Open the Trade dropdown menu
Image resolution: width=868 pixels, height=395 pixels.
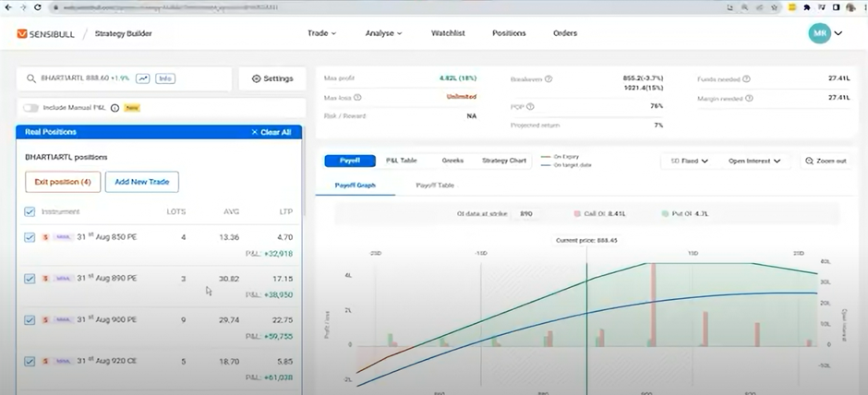pos(321,33)
